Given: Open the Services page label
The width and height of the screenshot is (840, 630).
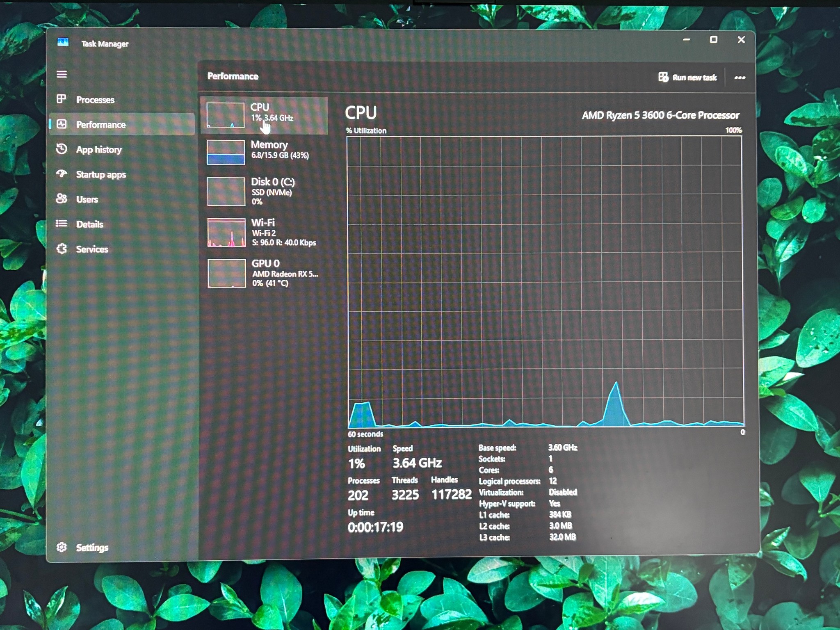Looking at the screenshot, I should click(92, 249).
